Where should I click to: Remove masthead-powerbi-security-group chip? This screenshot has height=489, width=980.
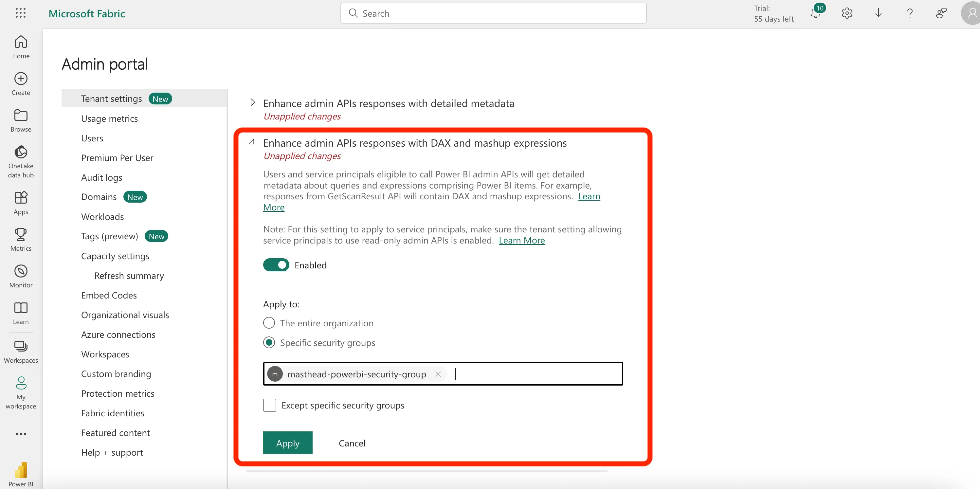pyautogui.click(x=438, y=374)
